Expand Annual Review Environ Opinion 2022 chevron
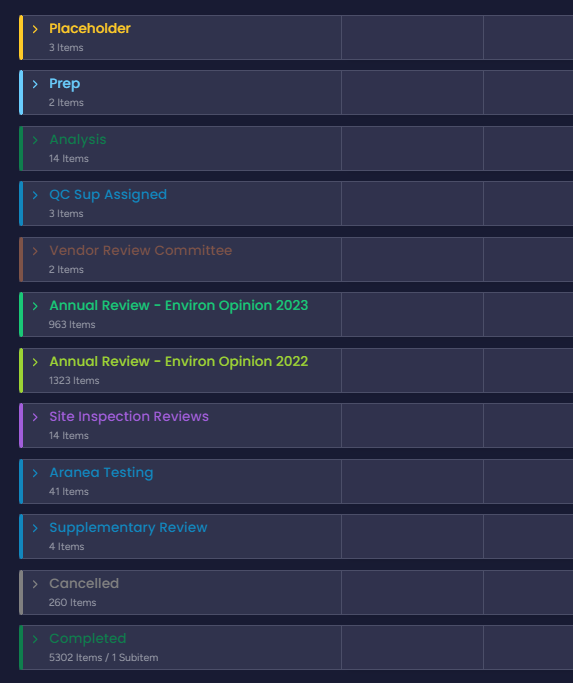Image resolution: width=573 pixels, height=683 pixels. coord(35,362)
